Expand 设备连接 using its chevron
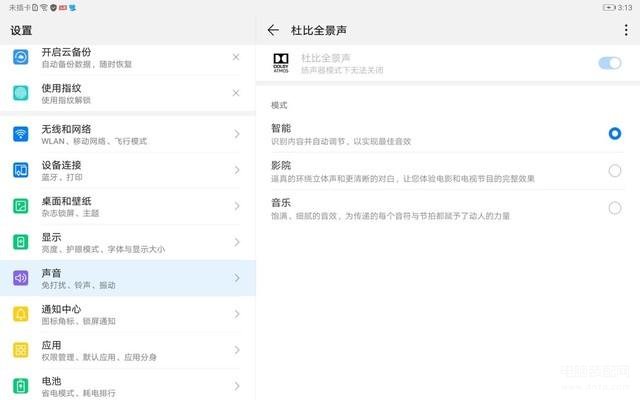 click(x=237, y=170)
